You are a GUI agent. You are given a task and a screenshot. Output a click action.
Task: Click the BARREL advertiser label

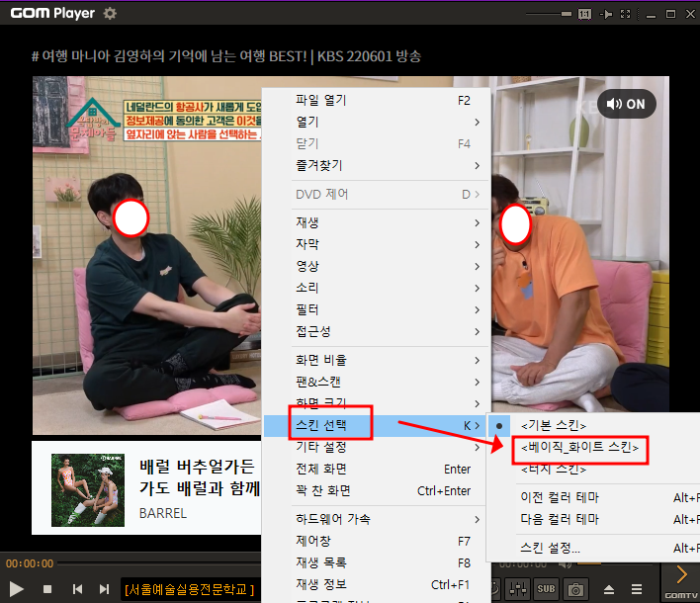tap(163, 513)
